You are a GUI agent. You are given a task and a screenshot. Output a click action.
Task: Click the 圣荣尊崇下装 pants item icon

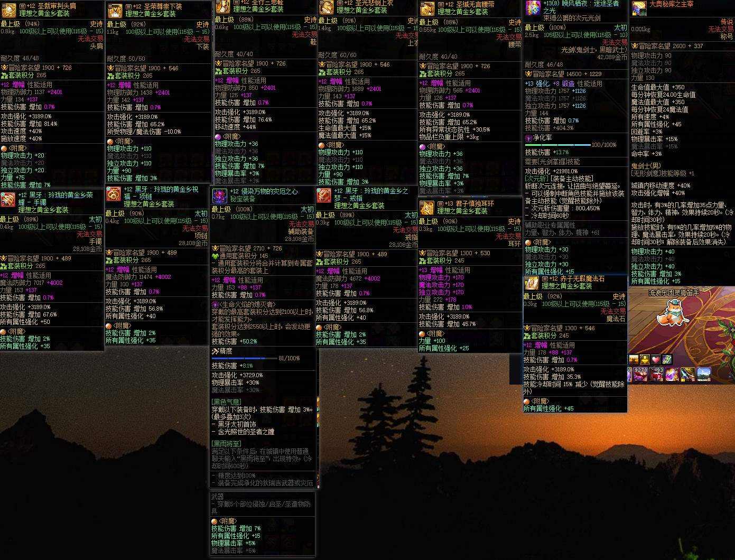[115, 10]
